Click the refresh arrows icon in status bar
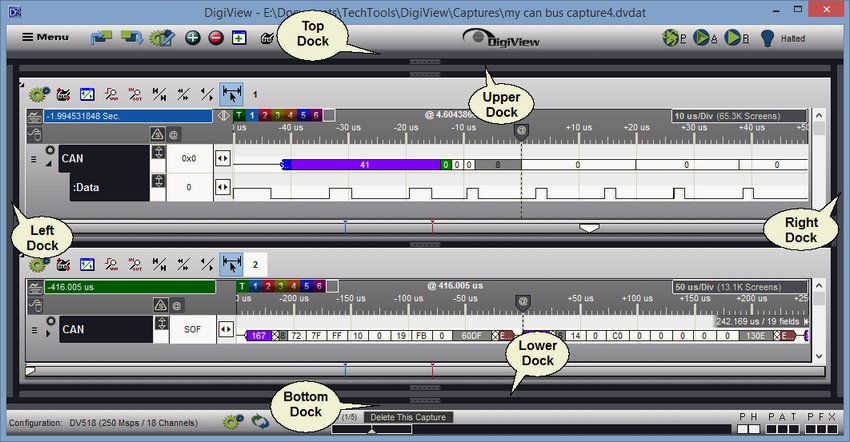 (259, 423)
